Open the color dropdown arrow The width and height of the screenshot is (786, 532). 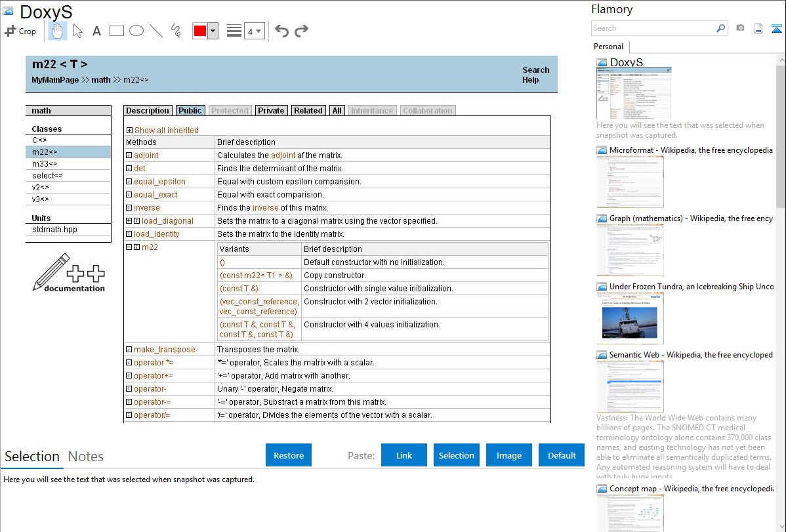coord(213,31)
